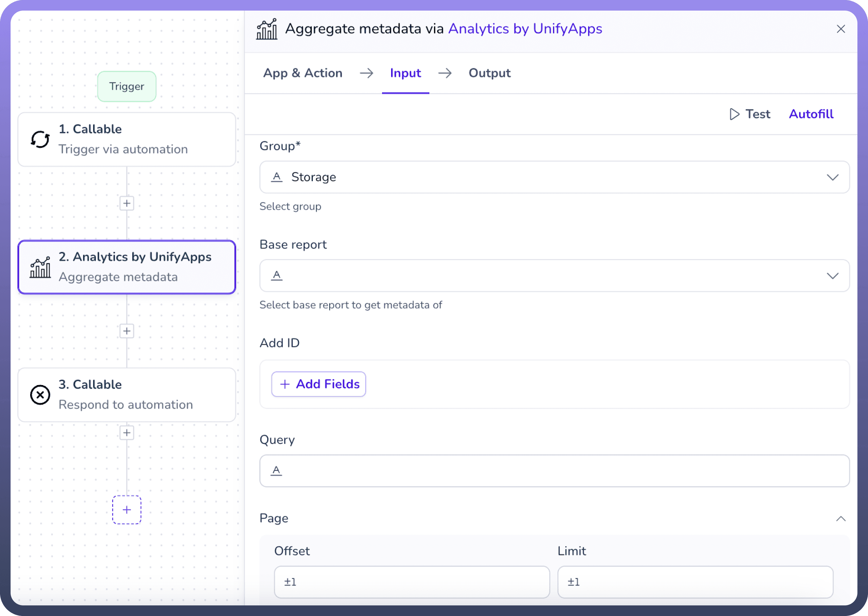
Task: Switch to the App & Action tab
Action: [302, 73]
